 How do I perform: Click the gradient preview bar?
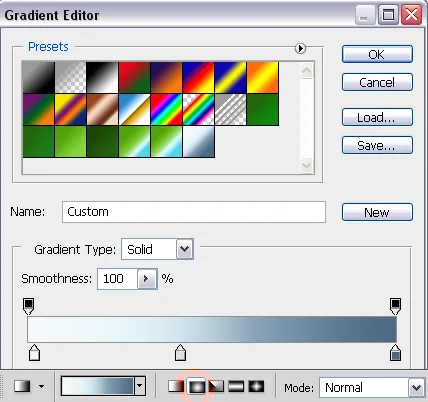(x=212, y=329)
